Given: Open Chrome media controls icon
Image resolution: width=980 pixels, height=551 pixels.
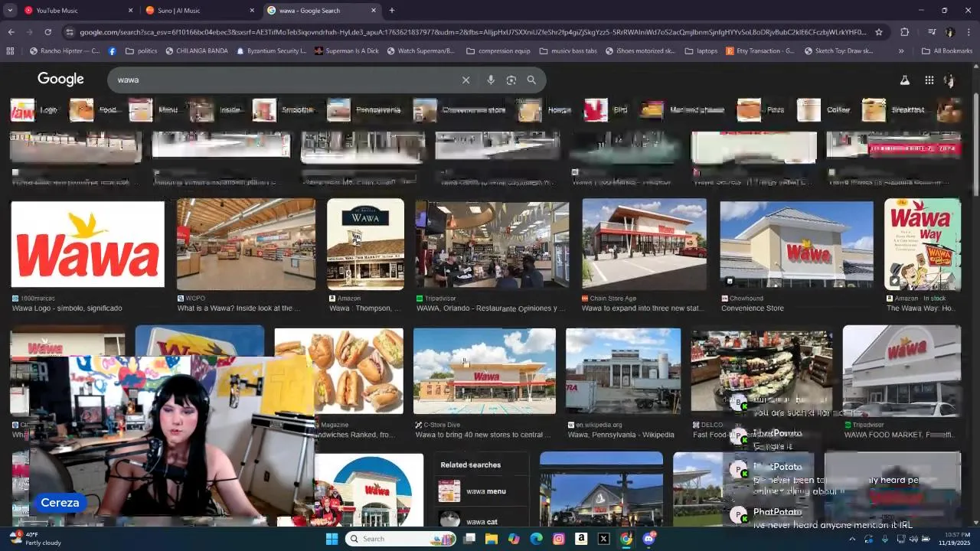Looking at the screenshot, I should click(932, 32).
